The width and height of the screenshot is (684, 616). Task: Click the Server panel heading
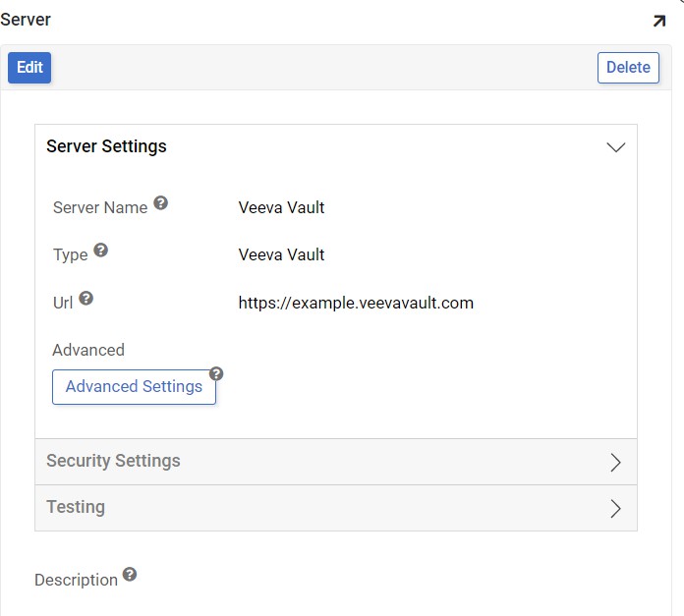click(x=26, y=20)
